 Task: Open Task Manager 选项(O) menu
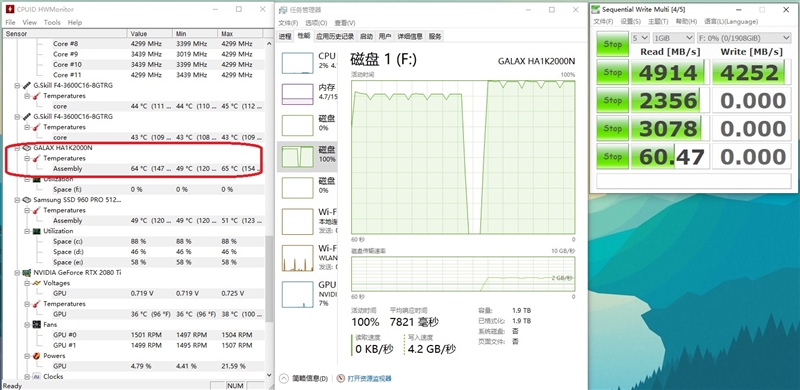click(316, 23)
